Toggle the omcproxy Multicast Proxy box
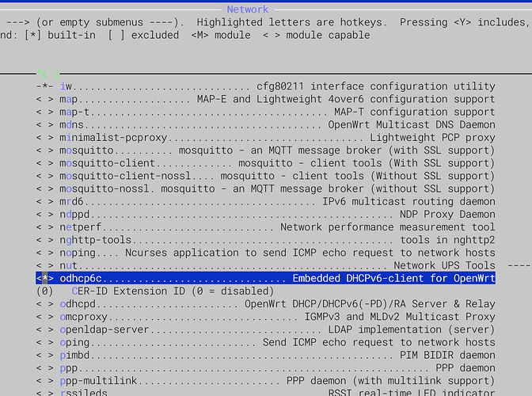This screenshot has height=396, width=532. click(x=45, y=317)
